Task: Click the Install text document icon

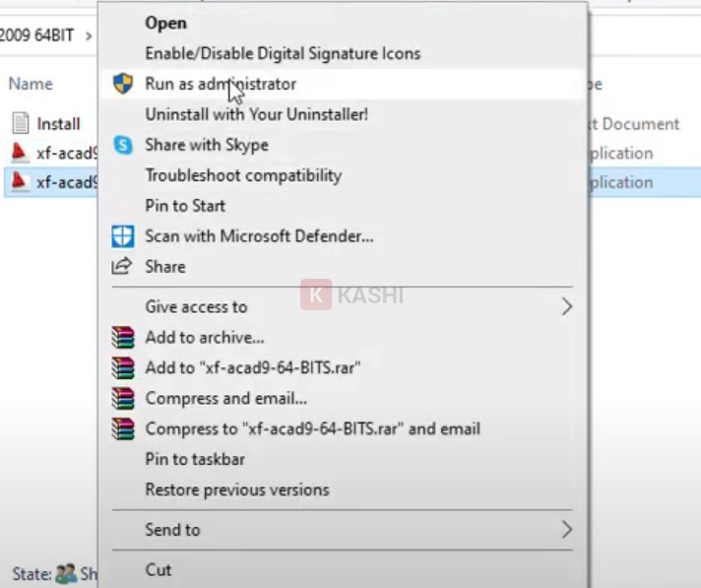Action: coord(21,123)
